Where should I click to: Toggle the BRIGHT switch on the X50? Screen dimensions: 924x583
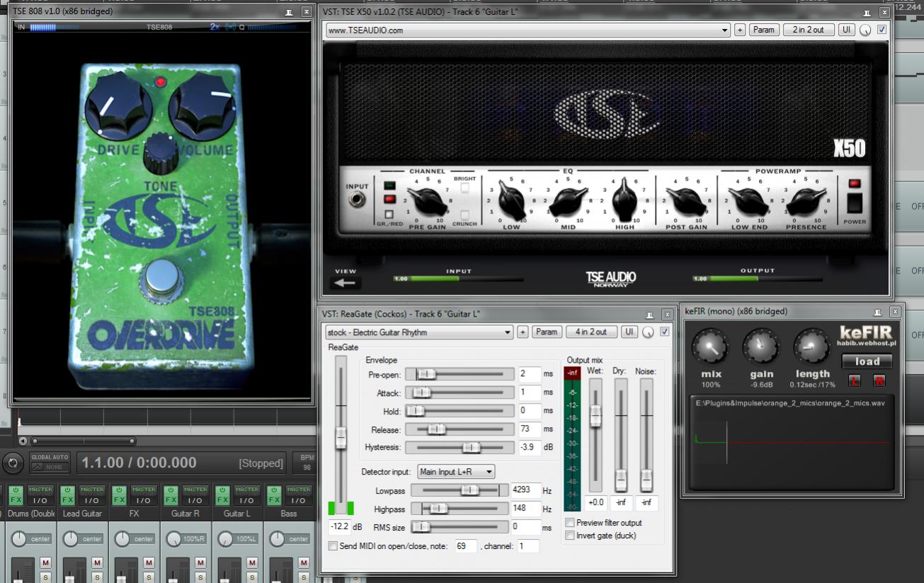click(465, 188)
